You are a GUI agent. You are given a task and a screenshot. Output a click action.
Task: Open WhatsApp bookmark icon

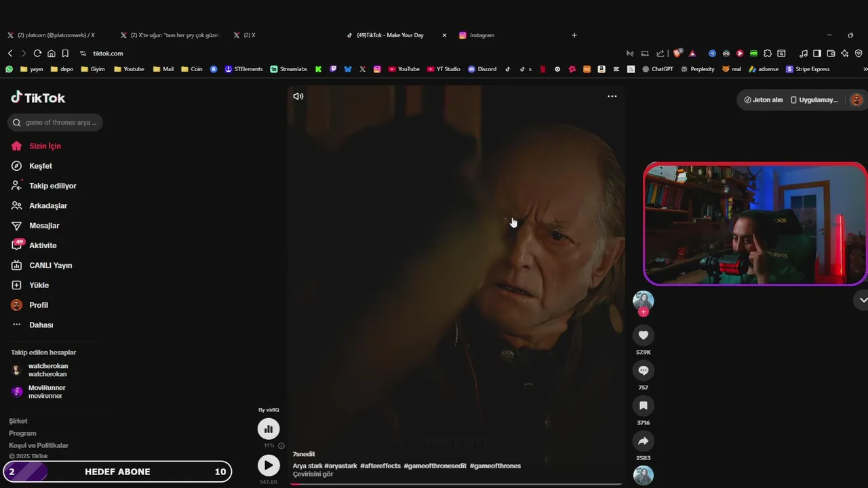9,69
